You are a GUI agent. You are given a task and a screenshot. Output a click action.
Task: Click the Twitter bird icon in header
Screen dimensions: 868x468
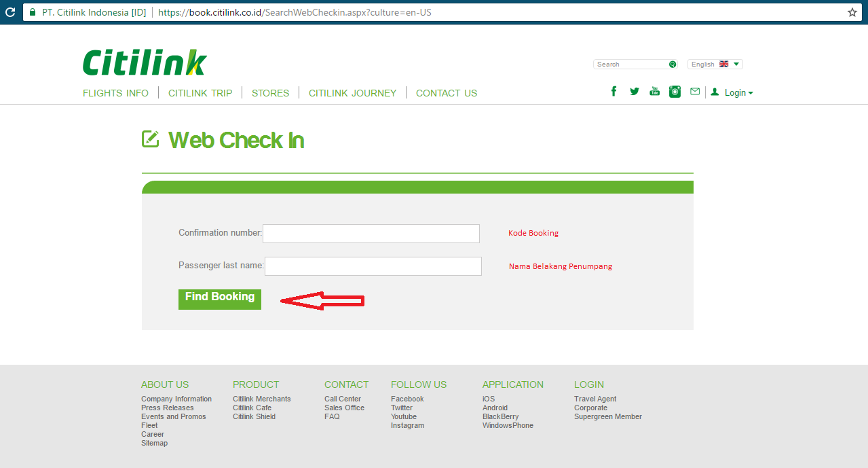point(634,90)
